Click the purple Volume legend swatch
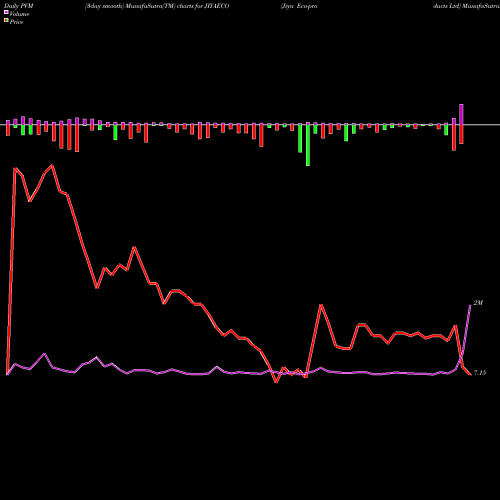Viewport: 500px width, 500px height. pos(6,12)
